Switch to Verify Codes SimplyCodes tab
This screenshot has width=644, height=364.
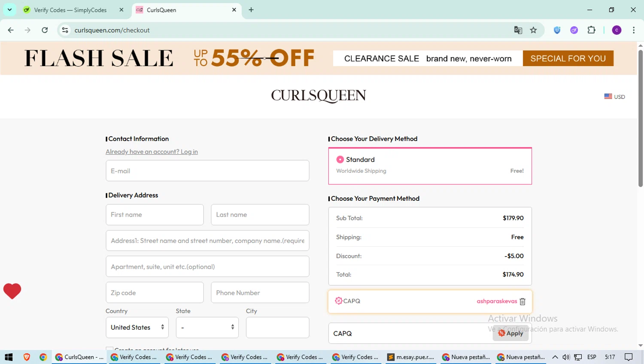[73, 10]
